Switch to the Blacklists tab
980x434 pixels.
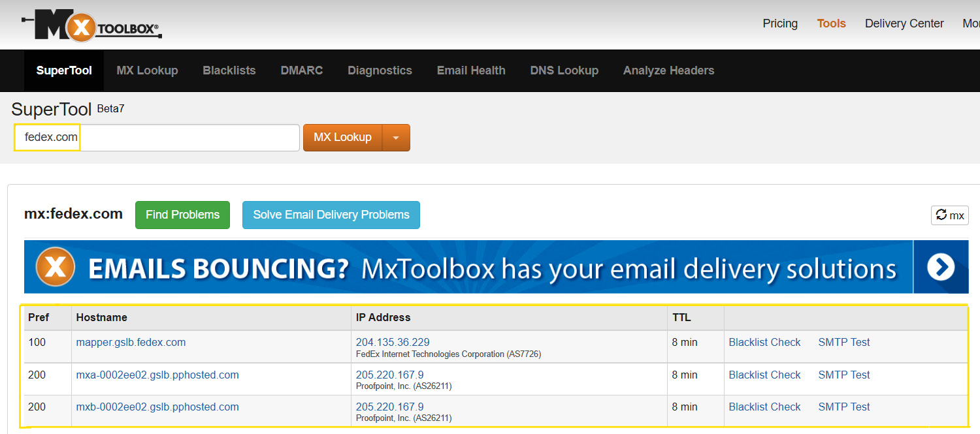click(x=229, y=70)
